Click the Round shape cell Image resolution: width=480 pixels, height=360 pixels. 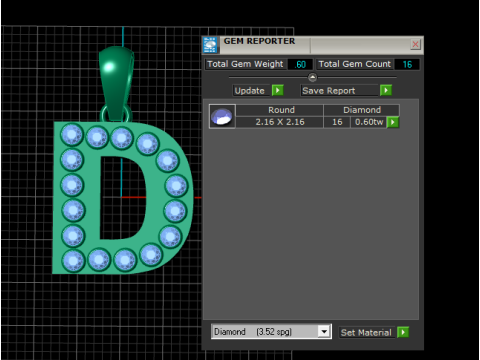[279, 110]
